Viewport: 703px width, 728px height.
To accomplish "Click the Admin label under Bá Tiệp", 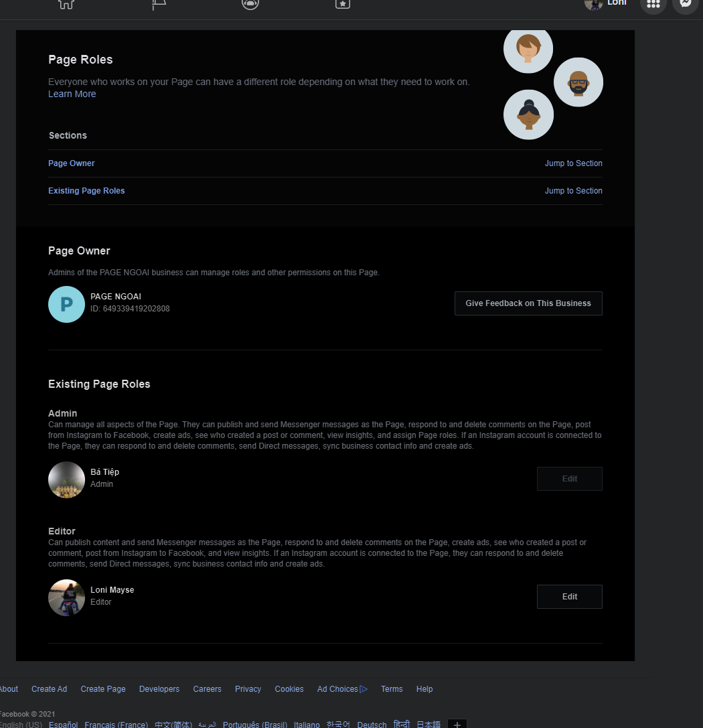I will coord(102,484).
